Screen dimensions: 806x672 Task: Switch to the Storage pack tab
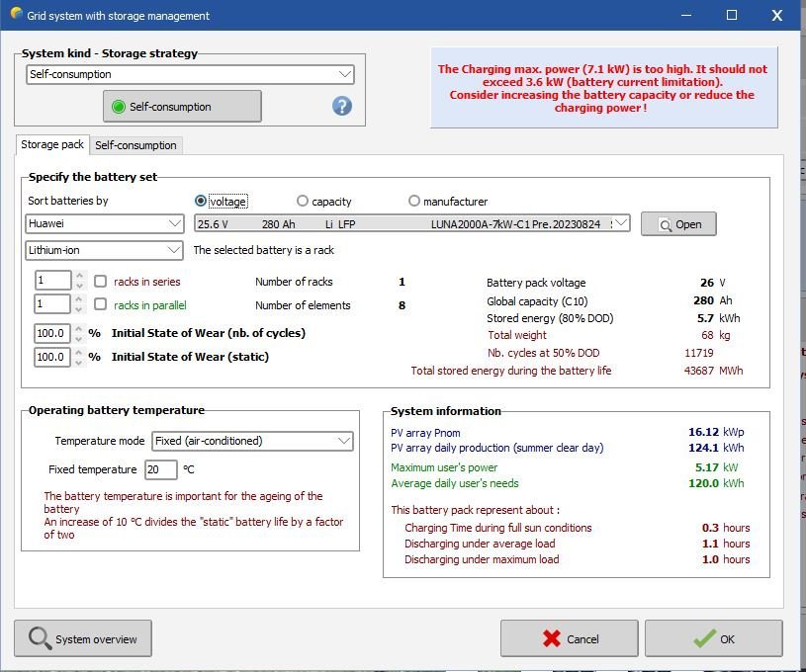(52, 144)
